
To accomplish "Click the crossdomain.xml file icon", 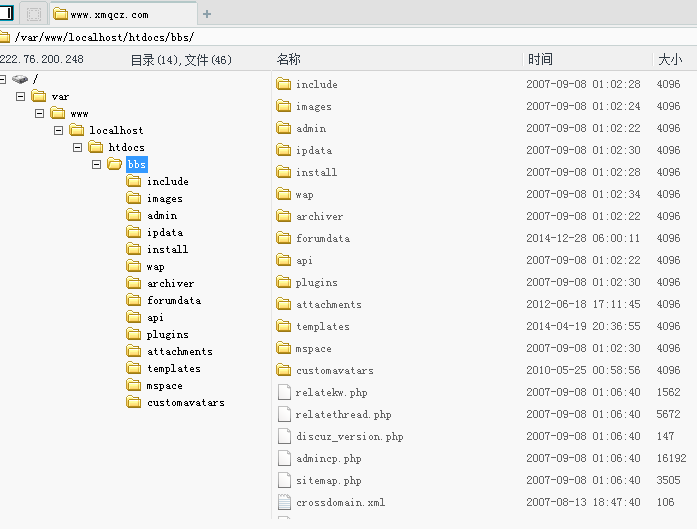I will 284,502.
